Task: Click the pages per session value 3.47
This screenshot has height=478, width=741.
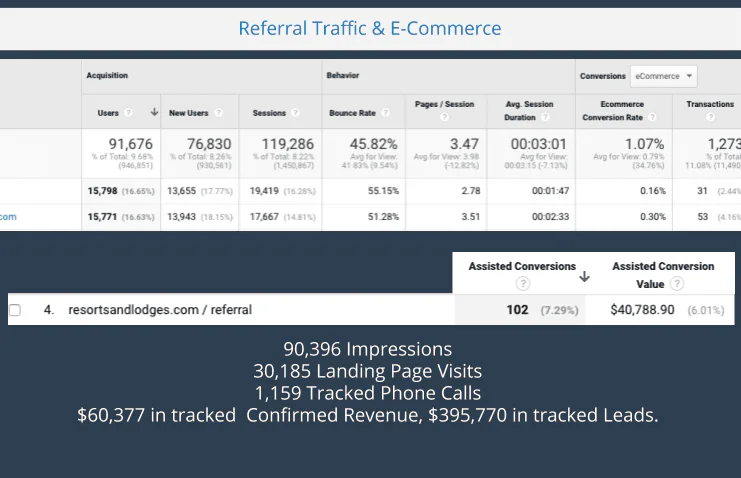Action: [464, 144]
